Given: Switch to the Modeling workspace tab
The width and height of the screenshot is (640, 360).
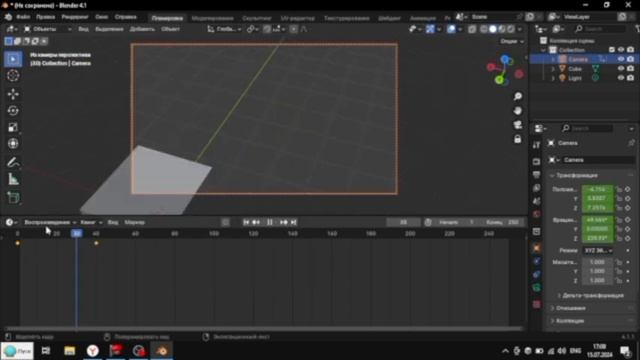Looking at the screenshot, I should tap(212, 18).
